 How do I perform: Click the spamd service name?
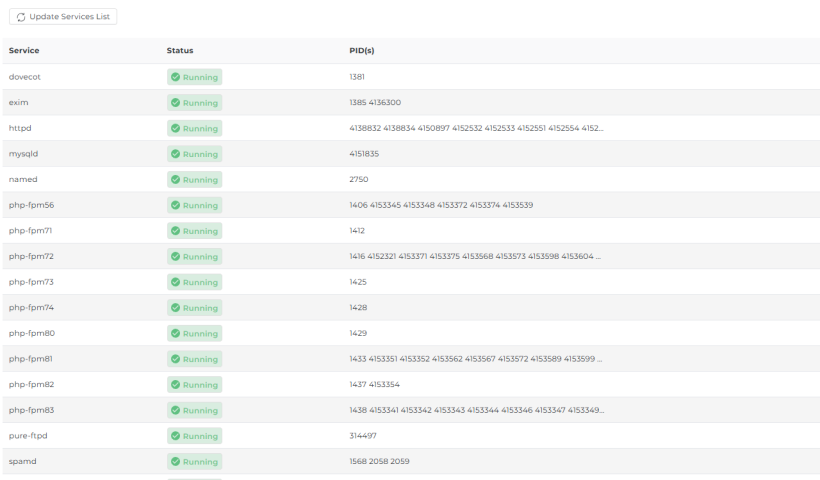[x=22, y=461]
